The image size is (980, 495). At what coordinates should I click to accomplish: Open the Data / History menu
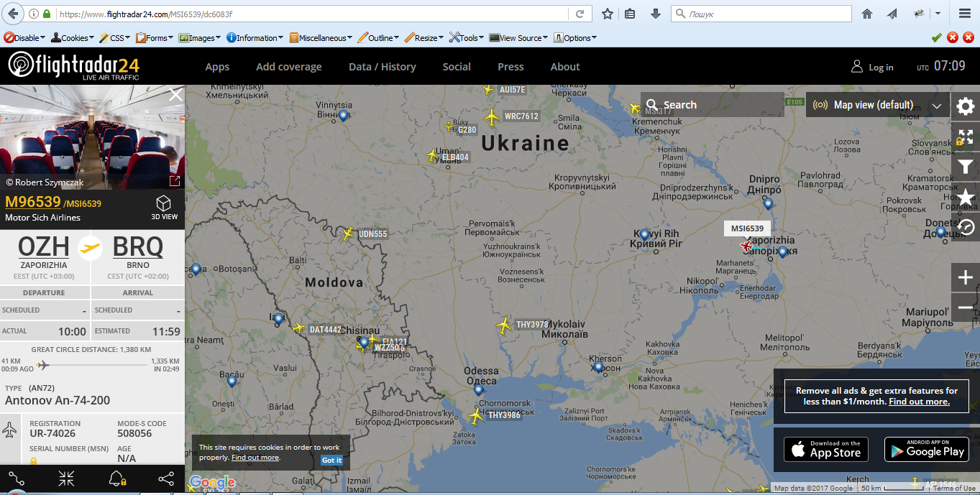(x=382, y=67)
